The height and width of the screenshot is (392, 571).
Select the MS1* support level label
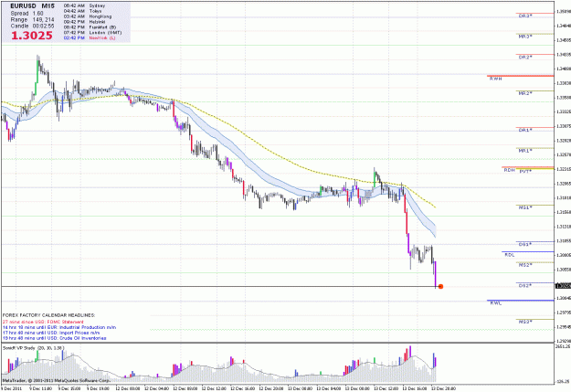tap(525, 207)
